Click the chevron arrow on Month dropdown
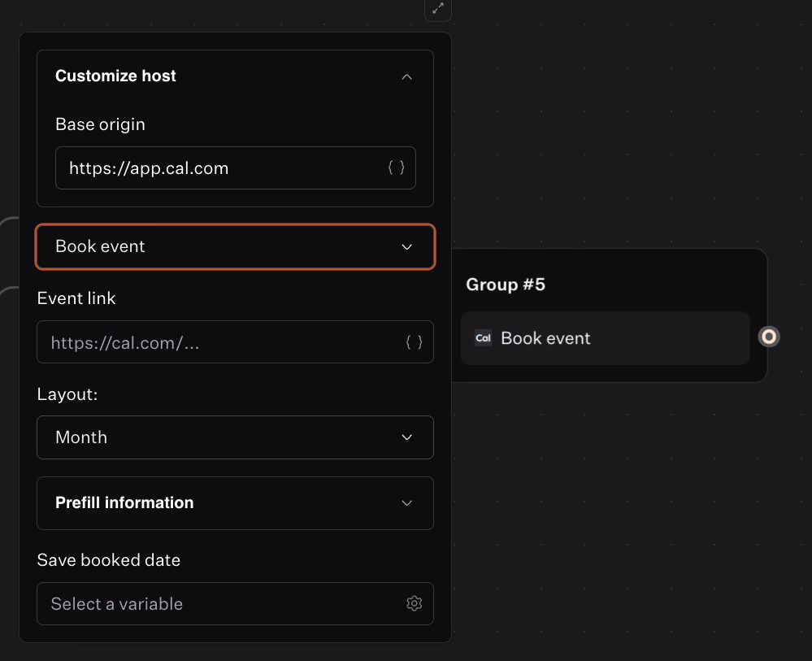 pos(407,437)
